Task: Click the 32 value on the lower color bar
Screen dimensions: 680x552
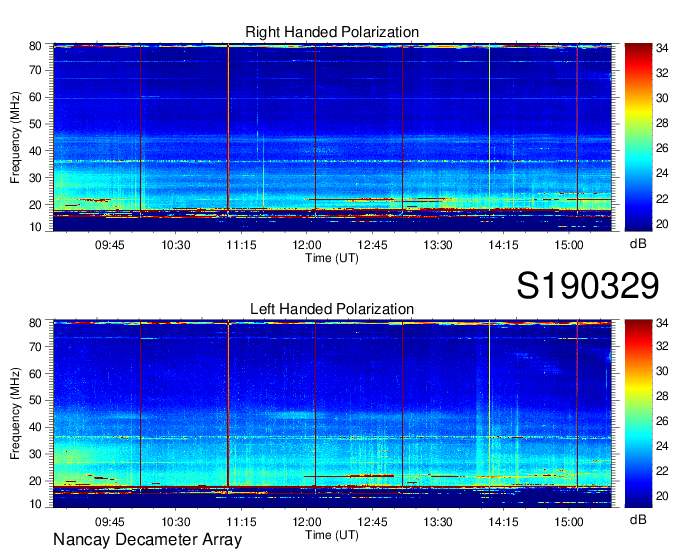Action: [x=662, y=346]
